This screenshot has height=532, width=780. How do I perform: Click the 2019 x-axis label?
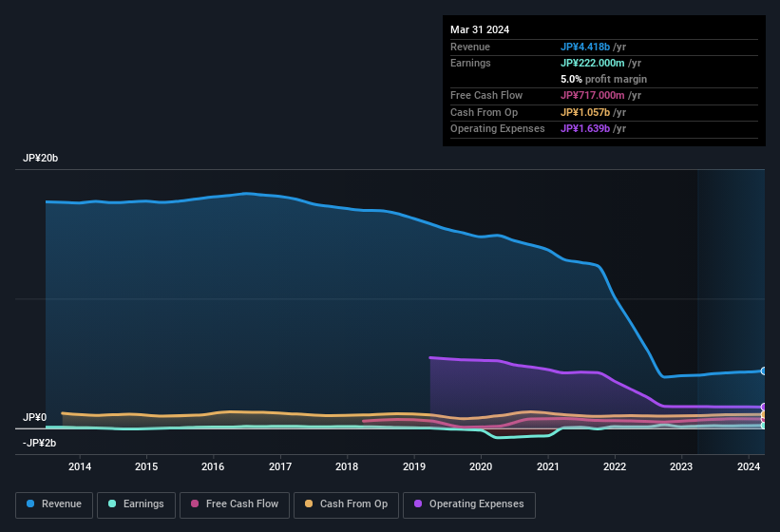(414, 466)
